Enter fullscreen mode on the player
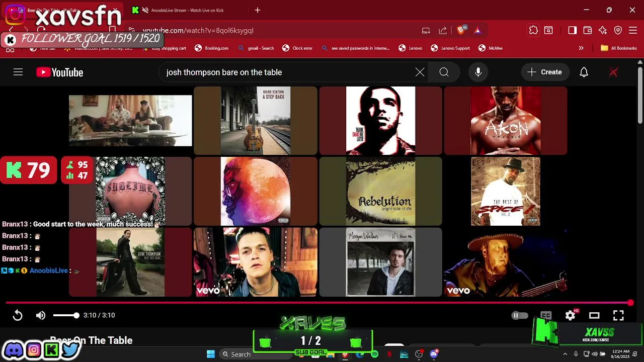 (x=618, y=315)
